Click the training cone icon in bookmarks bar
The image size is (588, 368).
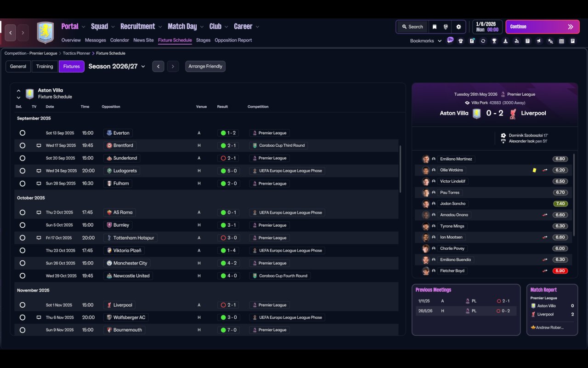click(505, 41)
